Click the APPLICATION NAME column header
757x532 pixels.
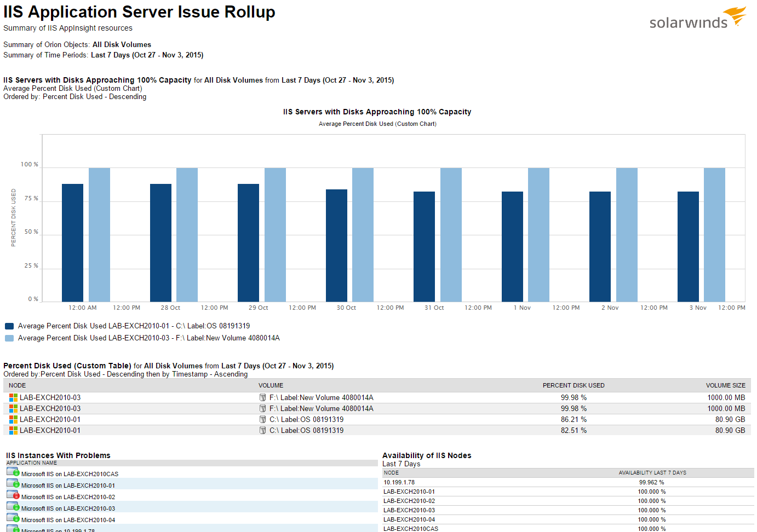[x=32, y=463]
